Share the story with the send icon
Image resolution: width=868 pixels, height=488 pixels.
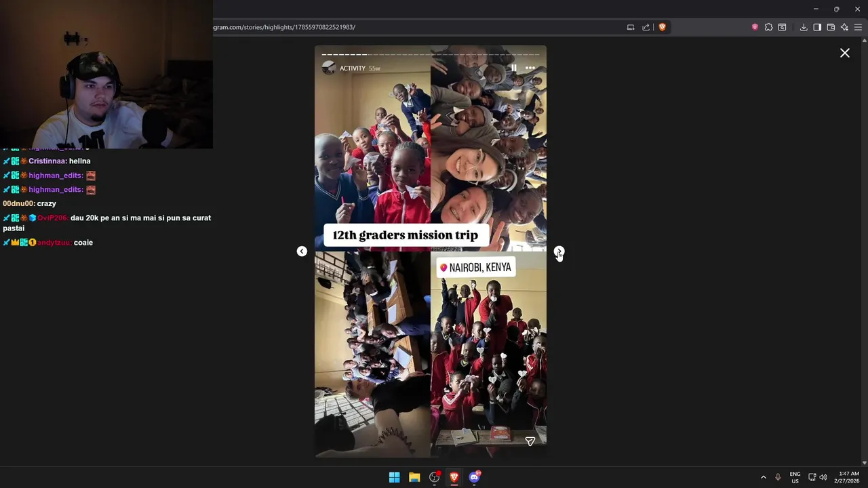(530, 441)
